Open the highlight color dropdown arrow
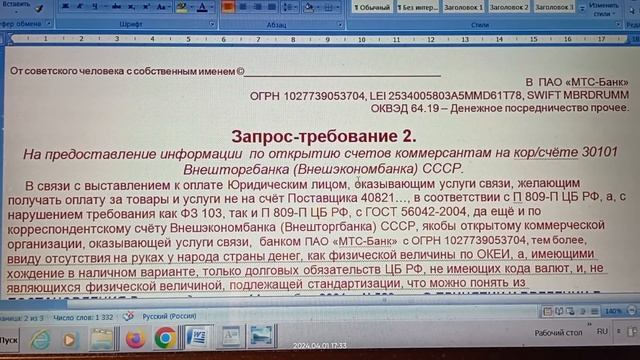The image size is (640, 360). click(x=191, y=7)
